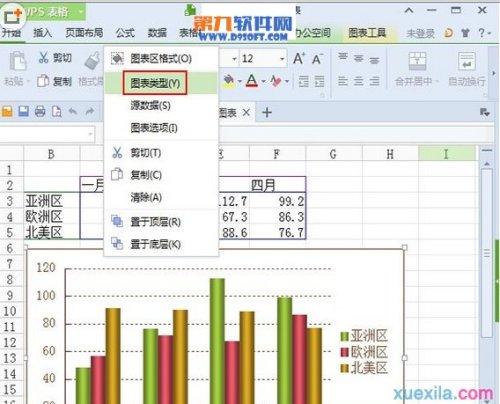Choose 源数据(S) in context menu
Viewport: 500px width, 404px height.
pyautogui.click(x=151, y=106)
